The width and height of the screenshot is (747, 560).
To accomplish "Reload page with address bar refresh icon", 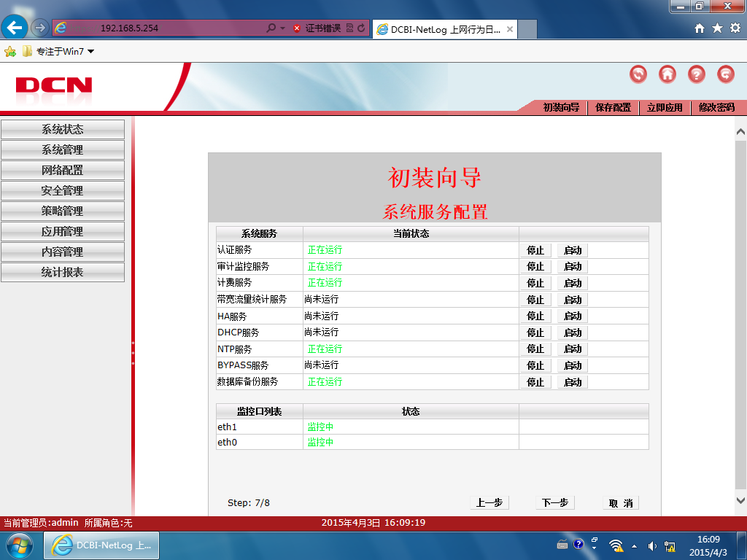I will tap(362, 28).
